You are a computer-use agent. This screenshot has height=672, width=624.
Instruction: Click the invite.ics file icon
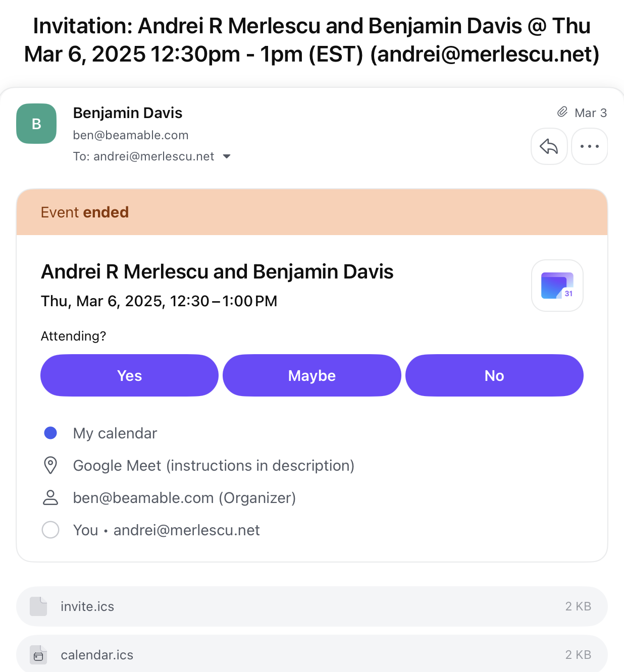[38, 606]
